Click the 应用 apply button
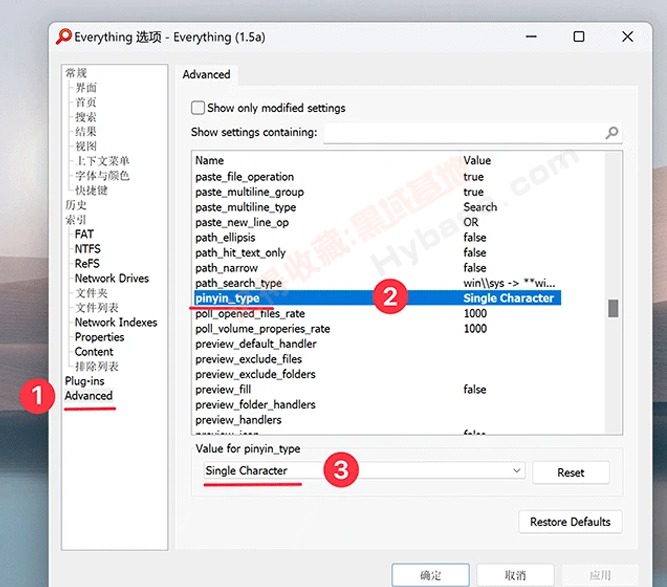 coord(600,575)
